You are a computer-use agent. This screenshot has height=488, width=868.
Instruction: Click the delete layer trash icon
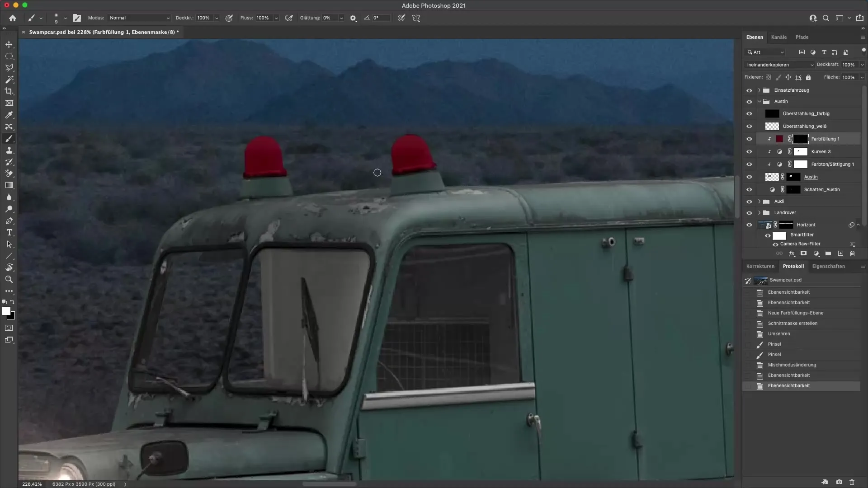pyautogui.click(x=852, y=253)
